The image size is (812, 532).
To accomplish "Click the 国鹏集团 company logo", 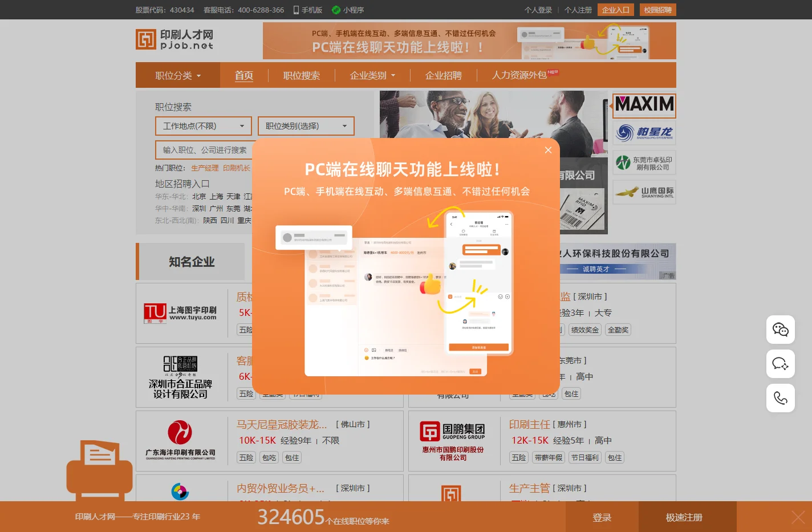I will coord(453,441).
